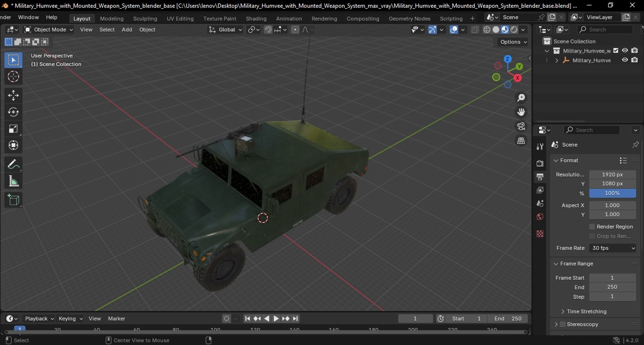Open the Tool properties tab
This screenshot has height=345, width=644.
[540, 147]
